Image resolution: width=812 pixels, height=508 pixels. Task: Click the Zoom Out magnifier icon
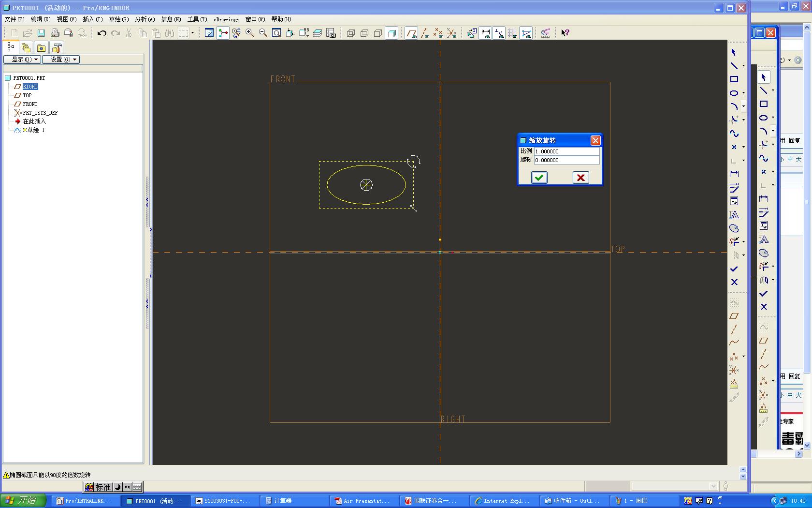pyautogui.click(x=263, y=33)
